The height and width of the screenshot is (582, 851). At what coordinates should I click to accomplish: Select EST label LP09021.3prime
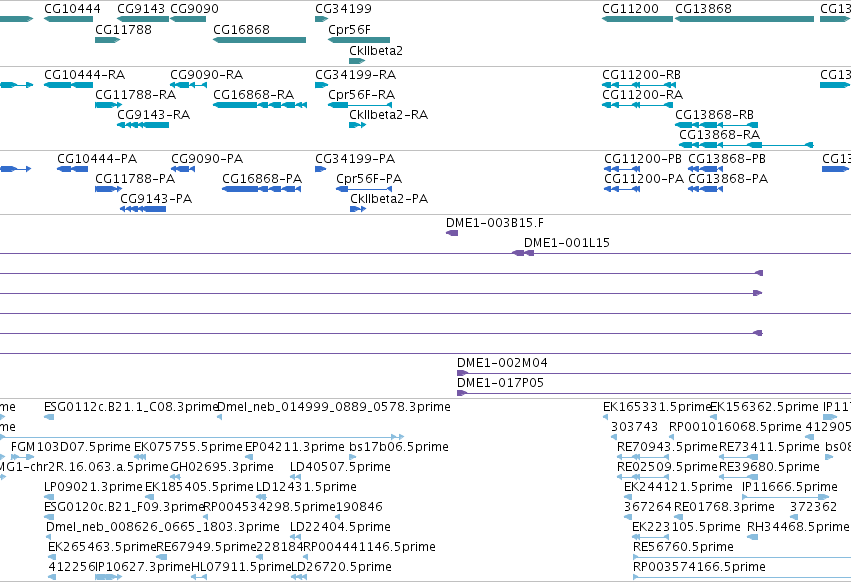tap(93, 487)
